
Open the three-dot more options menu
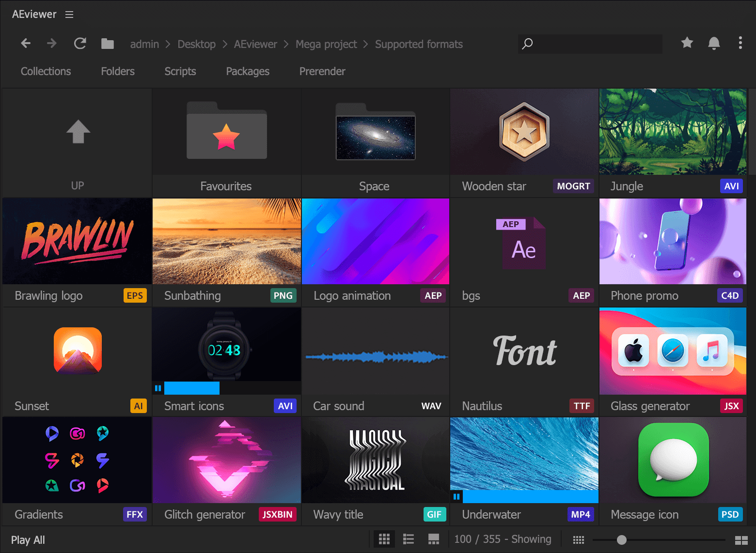(x=740, y=43)
